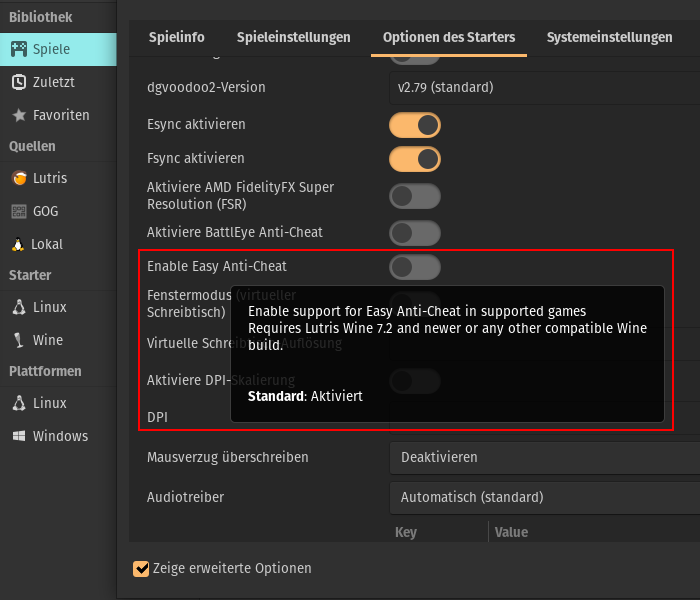Click the Wine glass starter icon
This screenshot has height=600, width=700.
coord(19,340)
